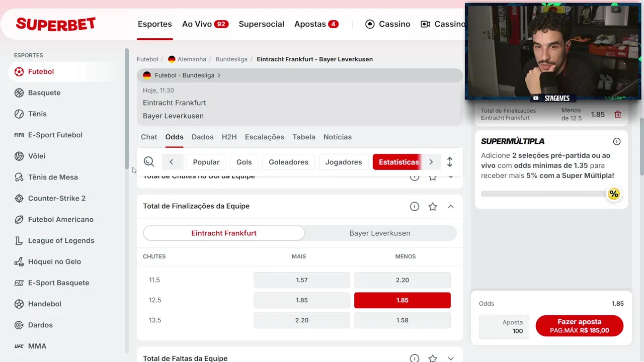Favorite the Total de Chutes no Gol market

(433, 177)
